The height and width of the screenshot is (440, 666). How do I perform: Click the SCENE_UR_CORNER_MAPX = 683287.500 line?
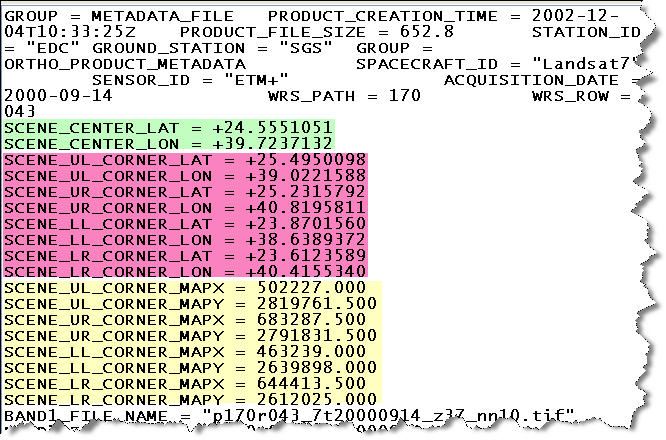[185, 319]
